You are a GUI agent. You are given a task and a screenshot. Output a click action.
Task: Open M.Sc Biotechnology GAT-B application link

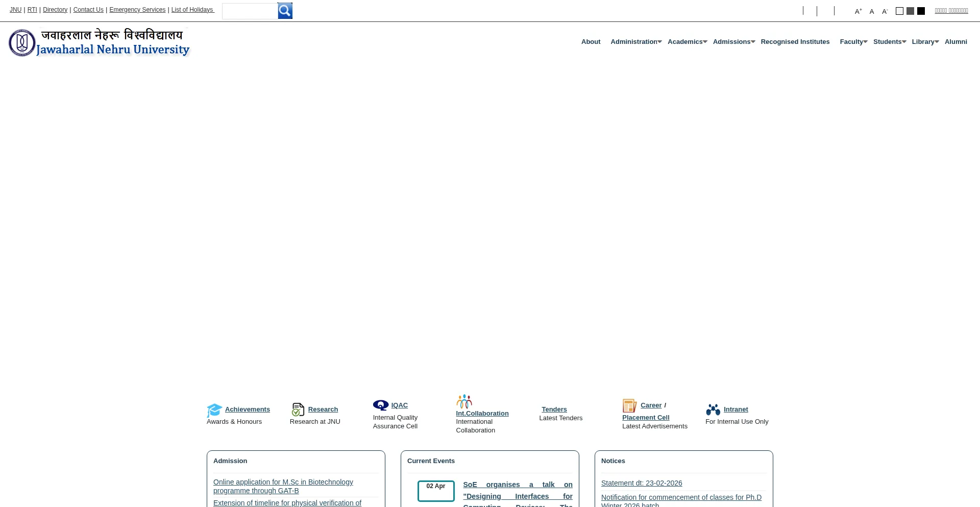[x=283, y=487]
